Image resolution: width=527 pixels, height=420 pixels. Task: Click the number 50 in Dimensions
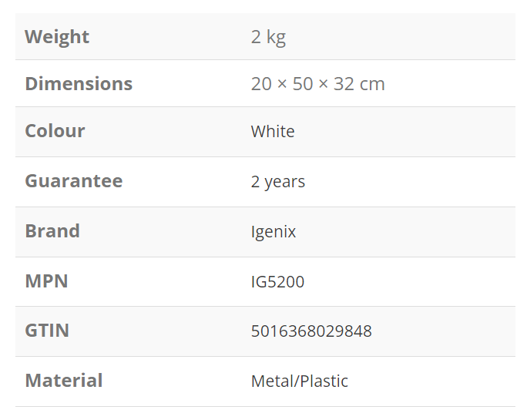(303, 84)
